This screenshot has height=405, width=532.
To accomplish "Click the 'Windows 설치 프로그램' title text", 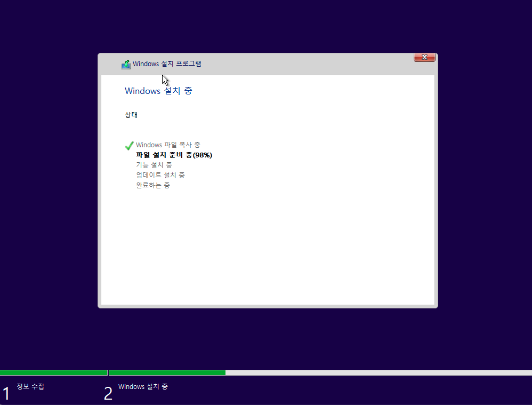I will [x=167, y=64].
